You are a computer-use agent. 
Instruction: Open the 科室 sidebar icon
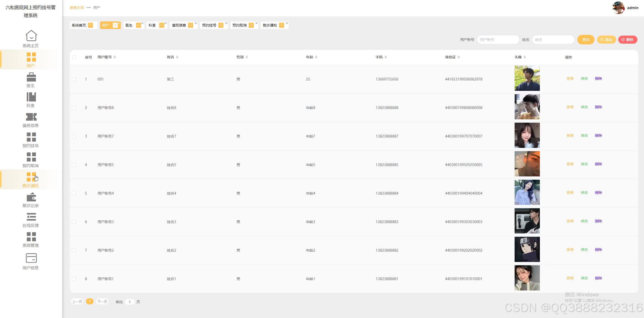pos(31,97)
